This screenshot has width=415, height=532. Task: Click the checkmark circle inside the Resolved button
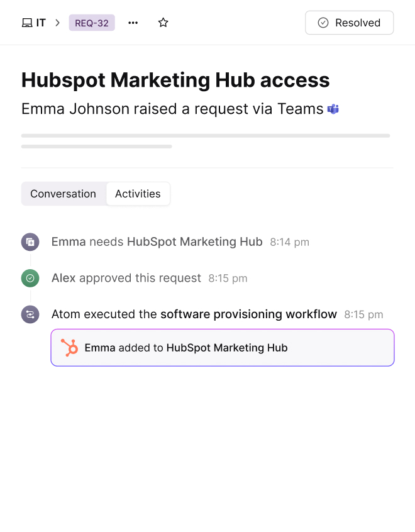click(323, 22)
